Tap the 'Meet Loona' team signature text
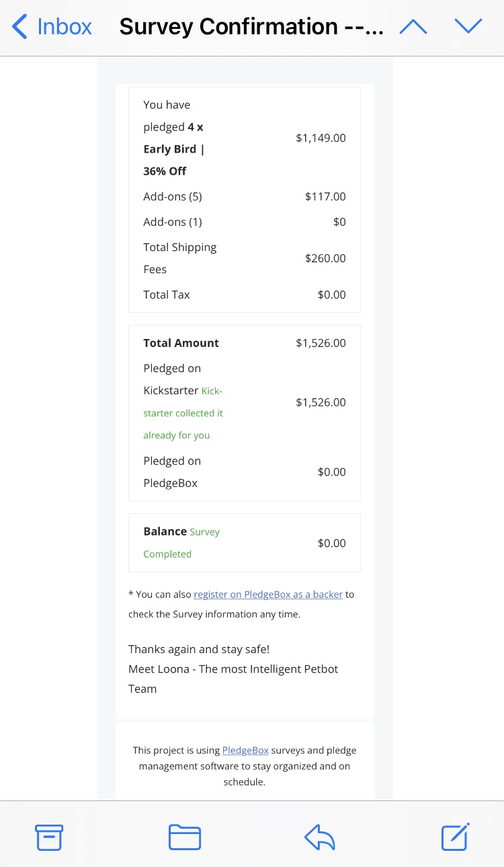 coord(233,669)
